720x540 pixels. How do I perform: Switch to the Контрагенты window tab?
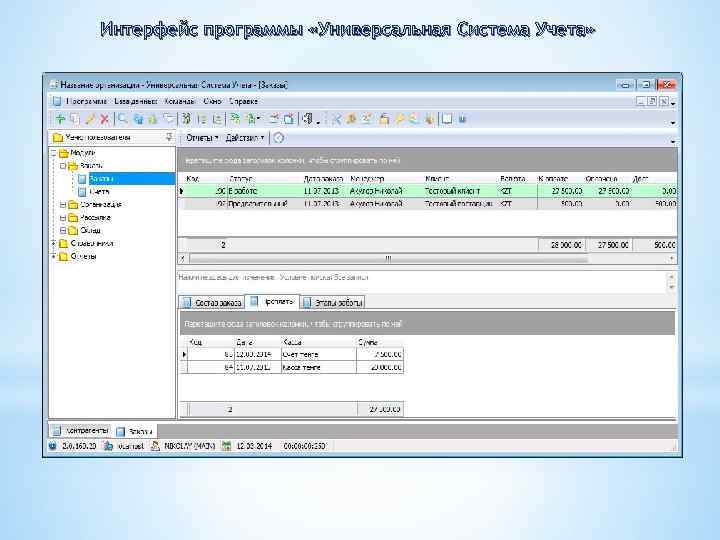click(80, 431)
